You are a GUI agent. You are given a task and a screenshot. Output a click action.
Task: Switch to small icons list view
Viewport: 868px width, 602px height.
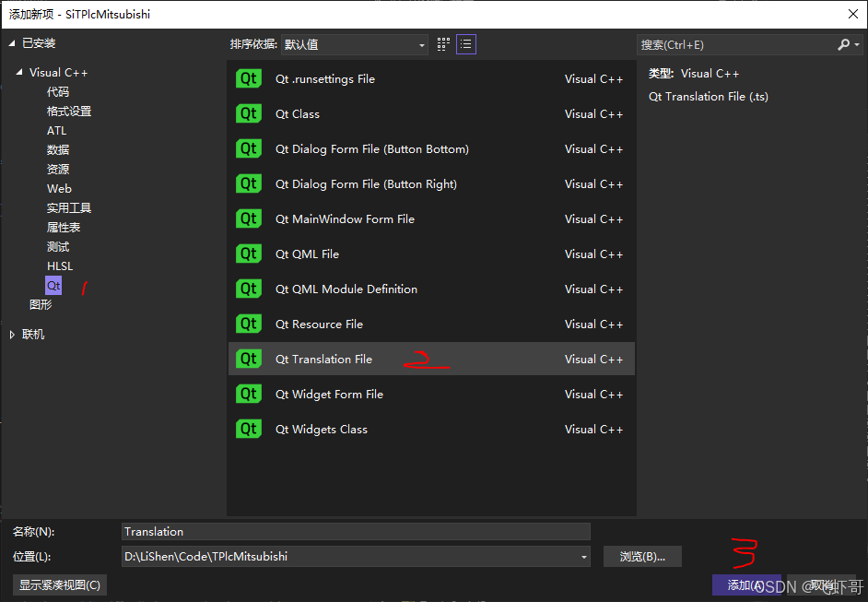coord(466,44)
